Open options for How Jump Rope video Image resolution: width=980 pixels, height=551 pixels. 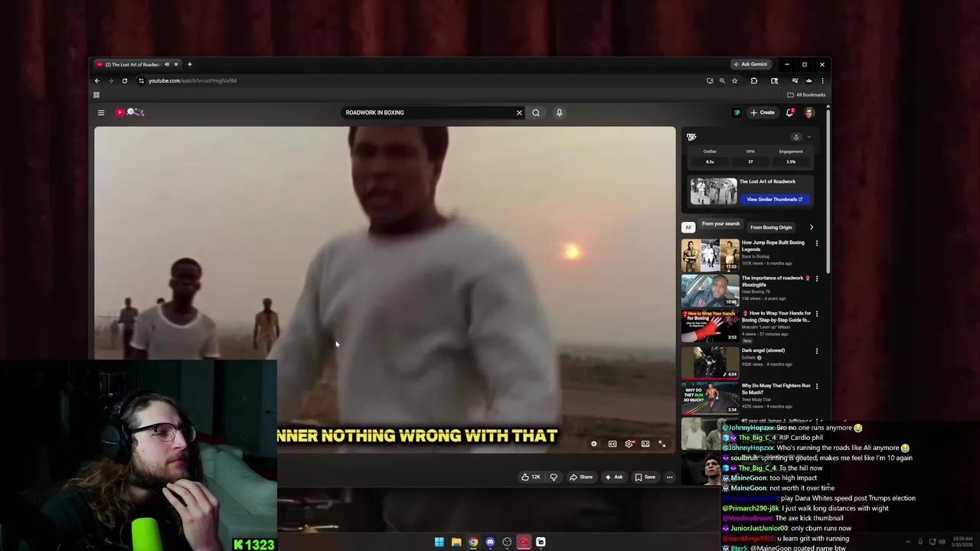[x=816, y=243]
